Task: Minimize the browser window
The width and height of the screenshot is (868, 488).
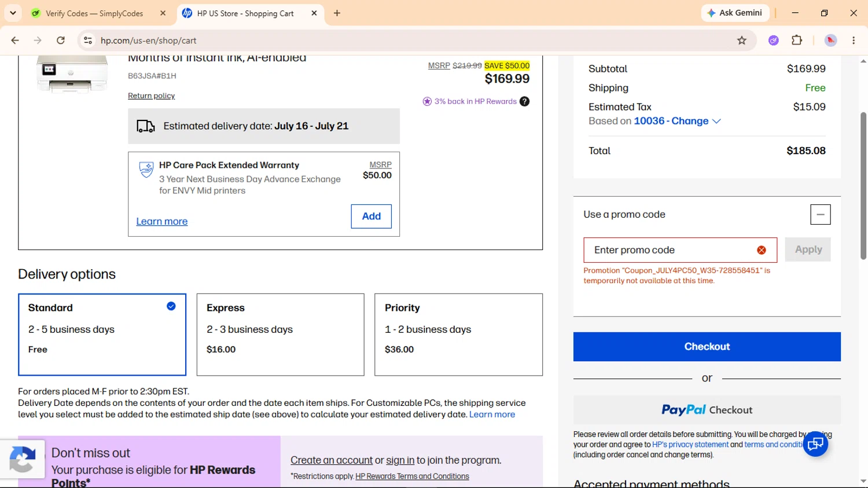Action: 795,13
